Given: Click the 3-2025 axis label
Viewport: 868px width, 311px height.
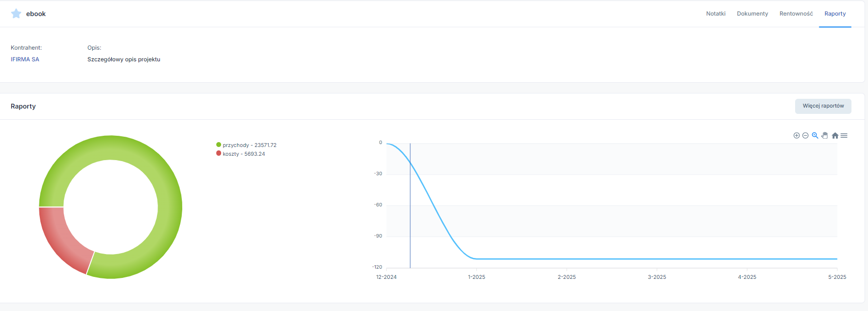Looking at the screenshot, I should point(657,277).
